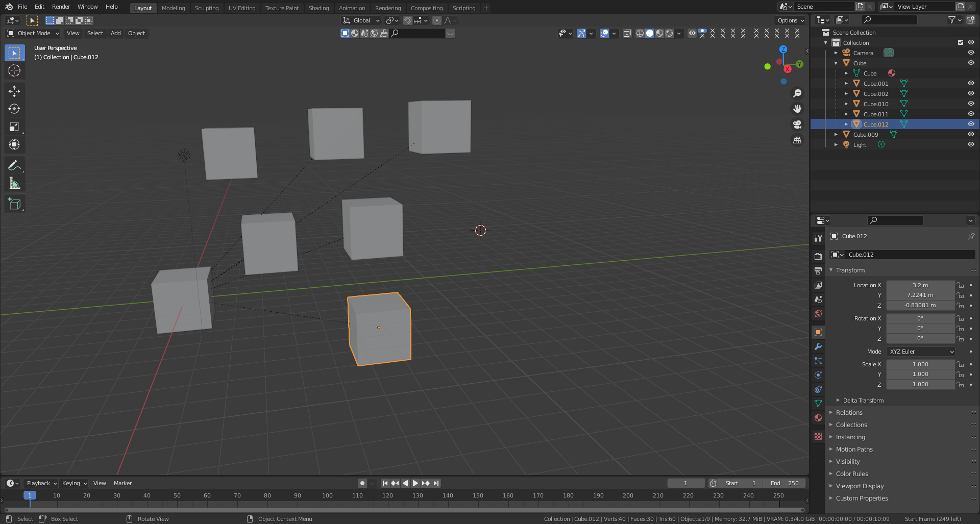Click the Play animation button
Screen dimensions: 980x524
[x=415, y=483]
